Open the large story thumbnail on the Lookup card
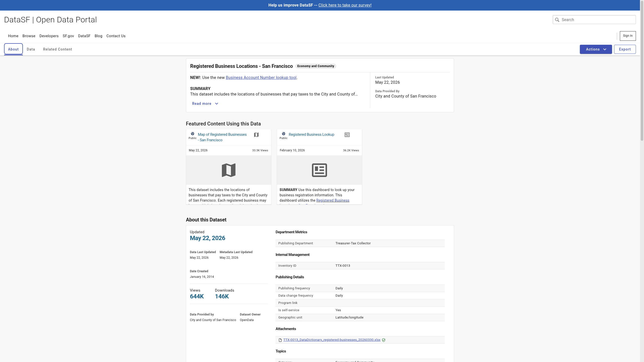 (319, 170)
